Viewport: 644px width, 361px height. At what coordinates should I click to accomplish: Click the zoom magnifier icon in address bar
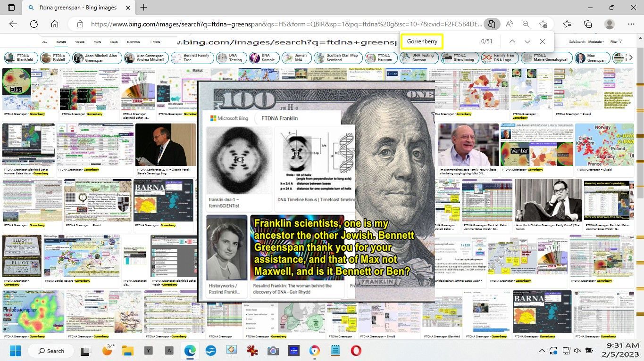pos(526,24)
